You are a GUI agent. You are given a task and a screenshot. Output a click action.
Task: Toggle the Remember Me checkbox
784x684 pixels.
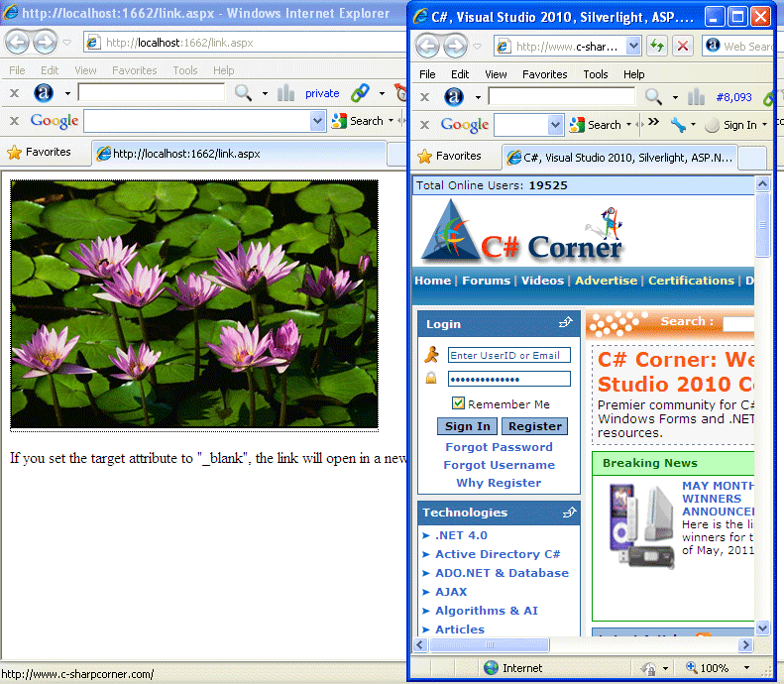coord(458,403)
